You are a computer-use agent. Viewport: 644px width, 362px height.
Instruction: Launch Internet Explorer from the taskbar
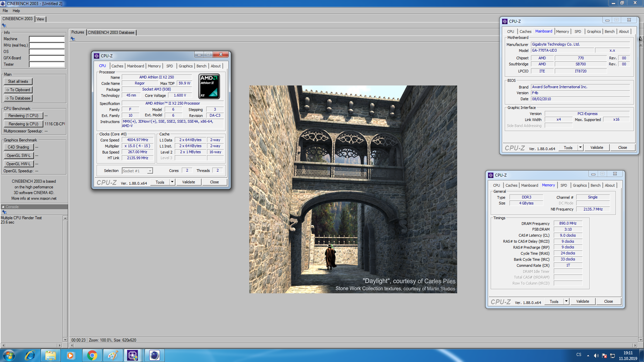(30, 355)
